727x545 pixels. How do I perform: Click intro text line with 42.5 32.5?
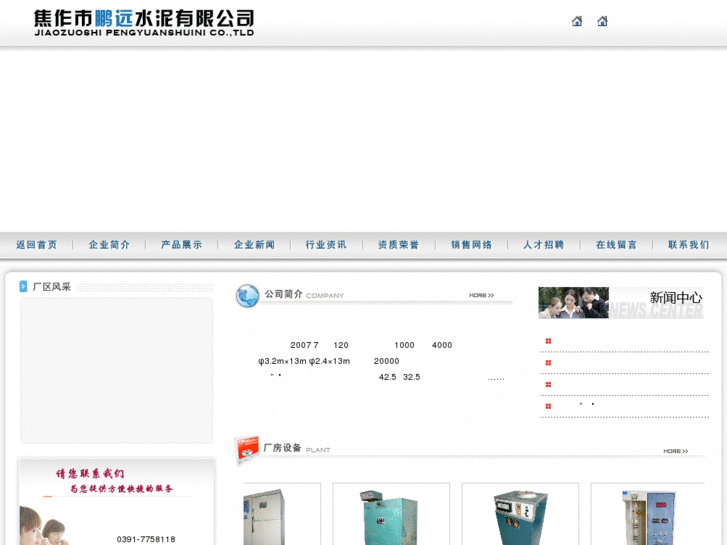coord(399,378)
